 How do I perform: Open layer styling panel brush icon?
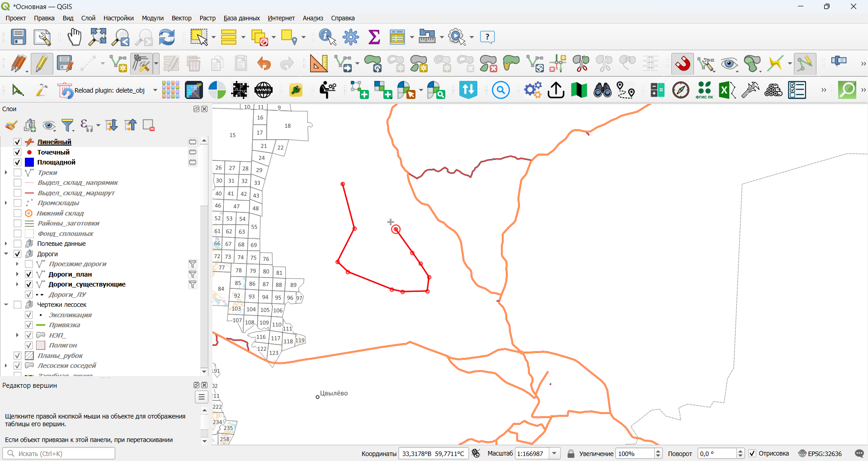(11, 125)
